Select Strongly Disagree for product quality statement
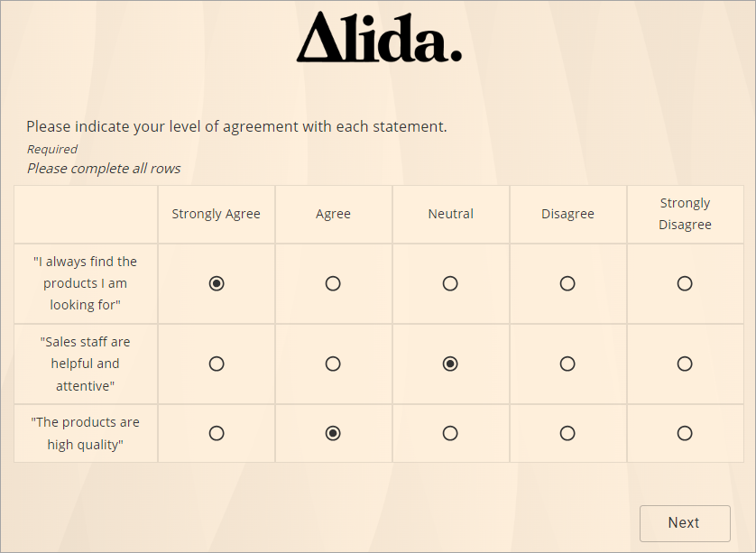This screenshot has width=756, height=553. pyautogui.click(x=685, y=432)
